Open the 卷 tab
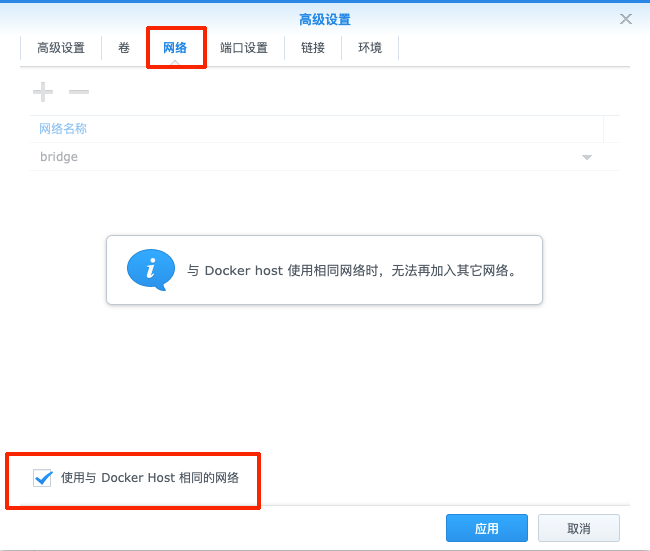 coord(124,48)
